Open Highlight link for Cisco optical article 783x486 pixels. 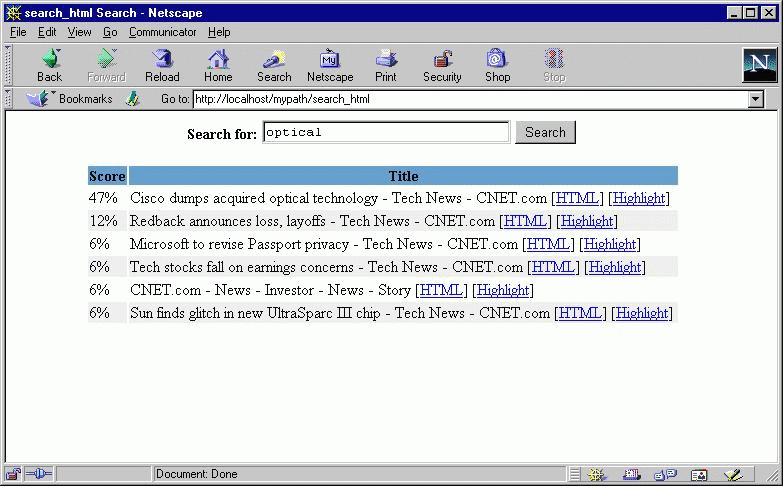[x=639, y=198]
